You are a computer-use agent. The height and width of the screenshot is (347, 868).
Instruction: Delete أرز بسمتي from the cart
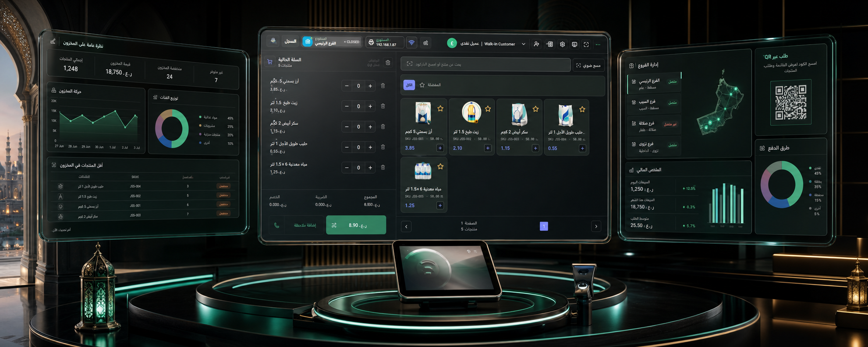tap(383, 86)
